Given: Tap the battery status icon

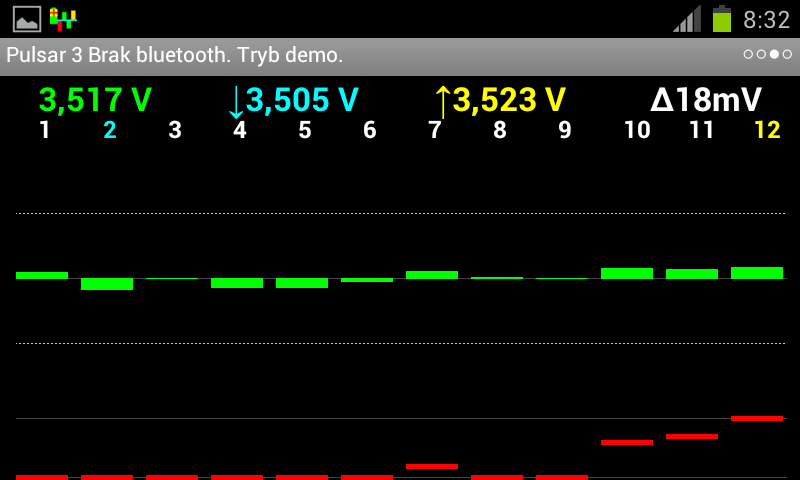Looking at the screenshot, I should tap(722, 19).
